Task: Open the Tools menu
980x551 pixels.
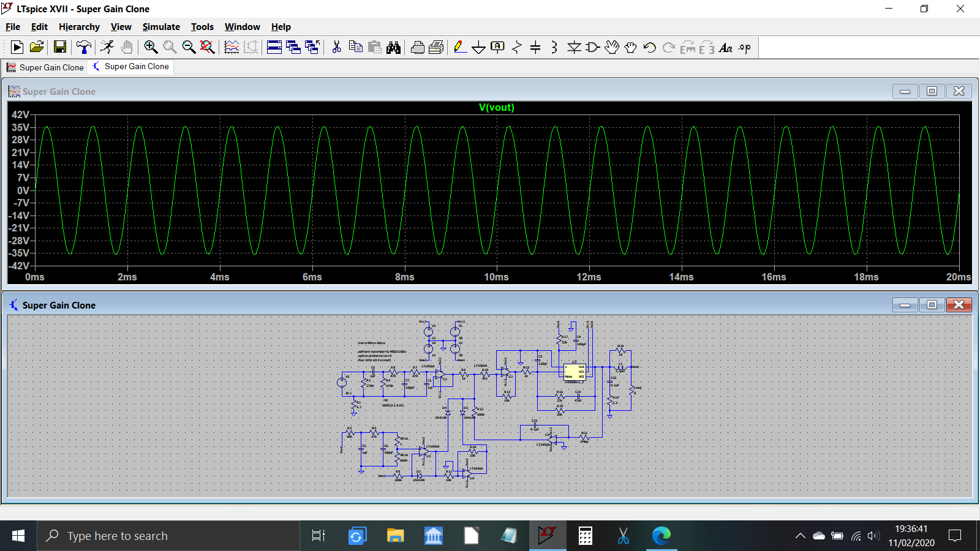Action: (x=202, y=26)
